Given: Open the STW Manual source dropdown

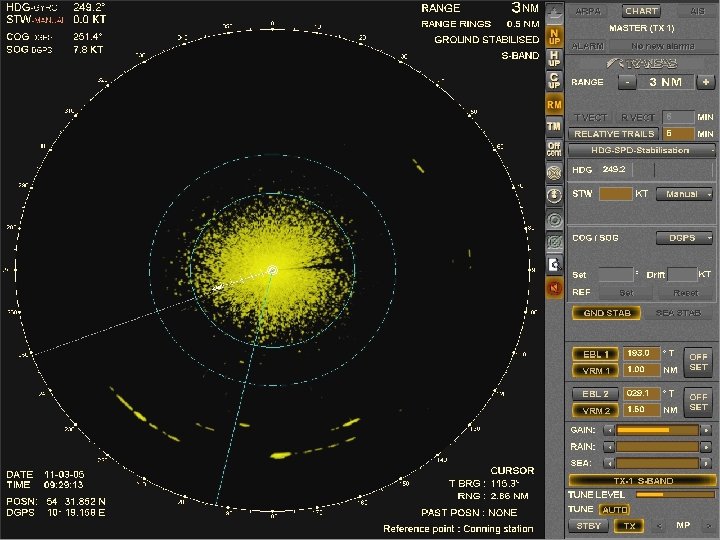Looking at the screenshot, I should click(x=684, y=194).
